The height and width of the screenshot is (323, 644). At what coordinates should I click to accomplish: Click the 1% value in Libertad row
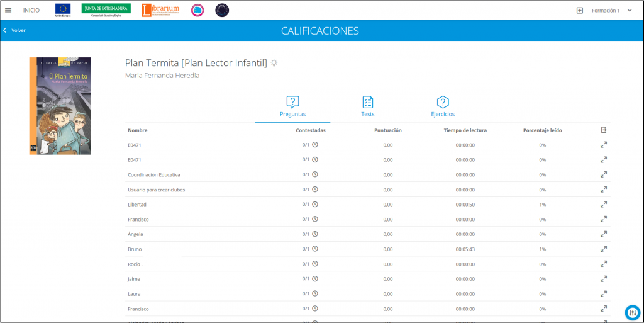[543, 204]
